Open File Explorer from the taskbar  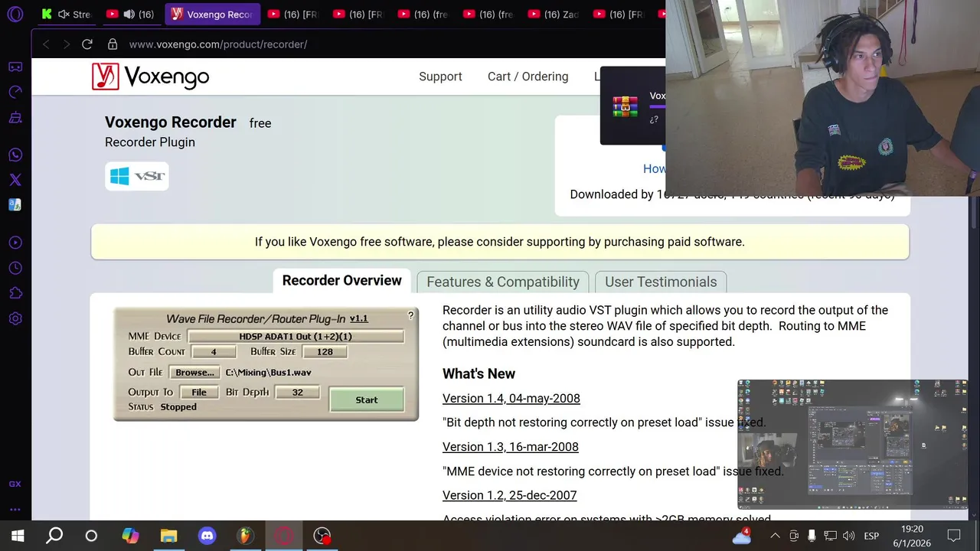169,536
